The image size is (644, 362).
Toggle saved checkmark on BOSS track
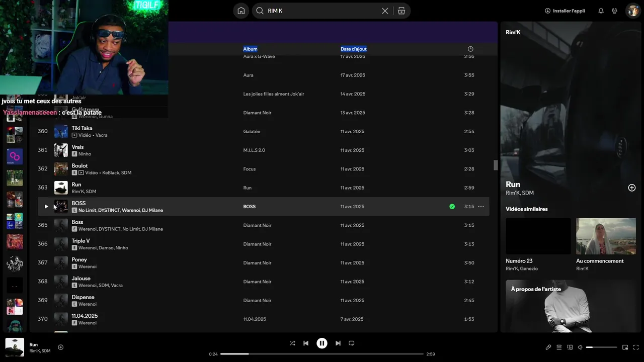(452, 206)
